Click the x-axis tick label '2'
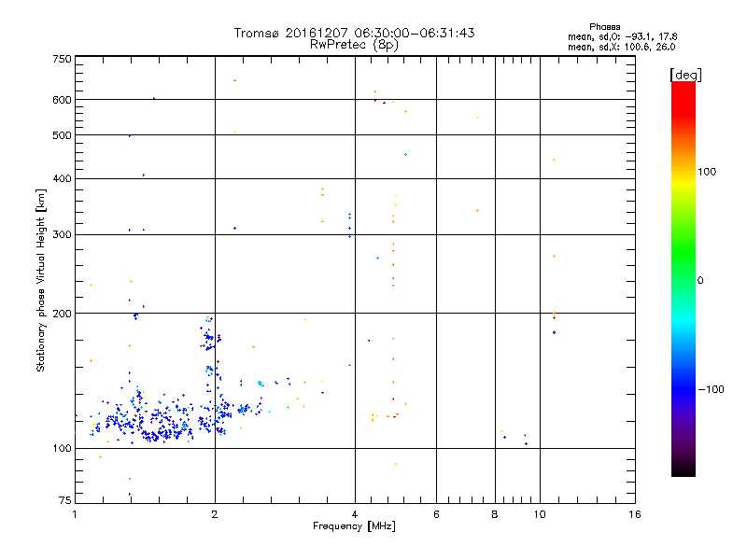Screen dimensions: 747x560 point(215,514)
